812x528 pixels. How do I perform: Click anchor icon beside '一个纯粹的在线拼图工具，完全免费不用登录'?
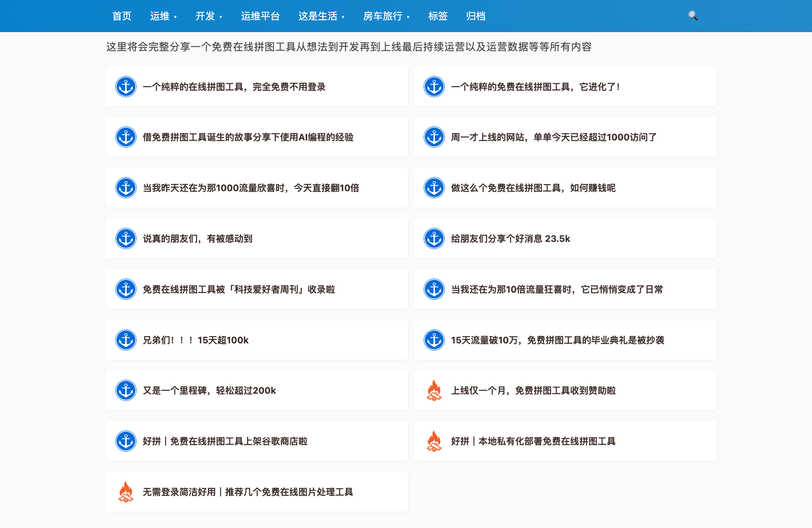[126, 87]
